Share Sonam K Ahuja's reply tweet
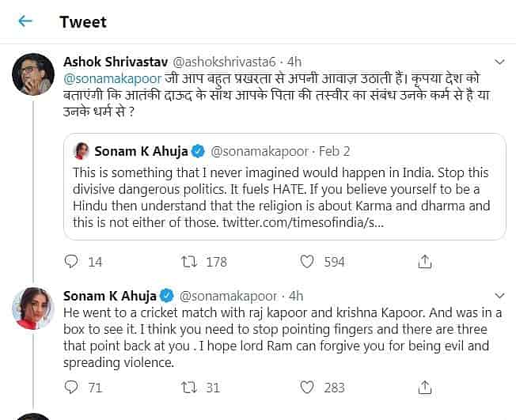516x420 pixels. click(x=424, y=387)
